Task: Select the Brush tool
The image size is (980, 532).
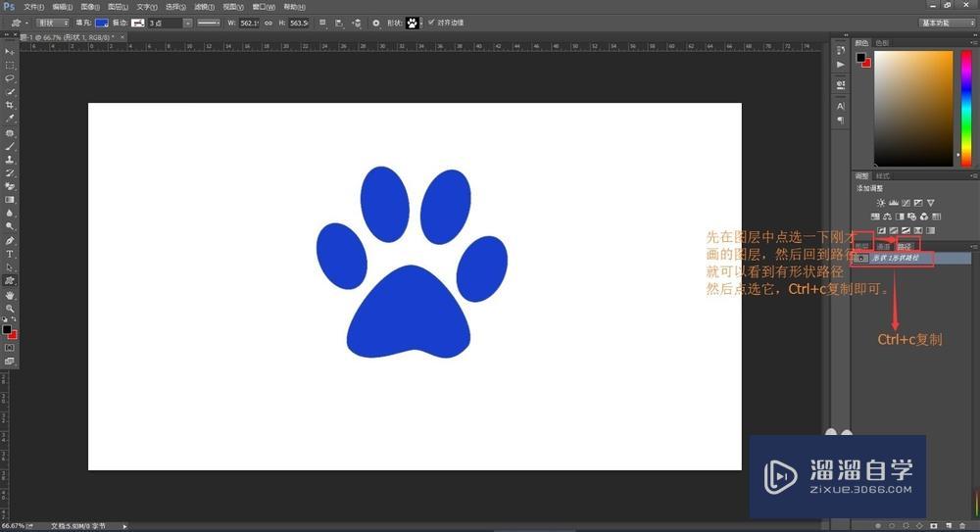Action: (x=10, y=146)
